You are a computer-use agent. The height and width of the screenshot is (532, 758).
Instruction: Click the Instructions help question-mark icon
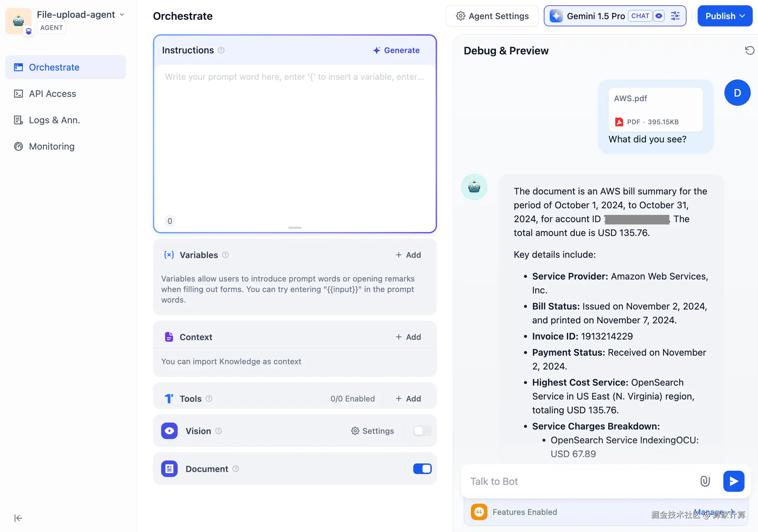click(x=221, y=50)
